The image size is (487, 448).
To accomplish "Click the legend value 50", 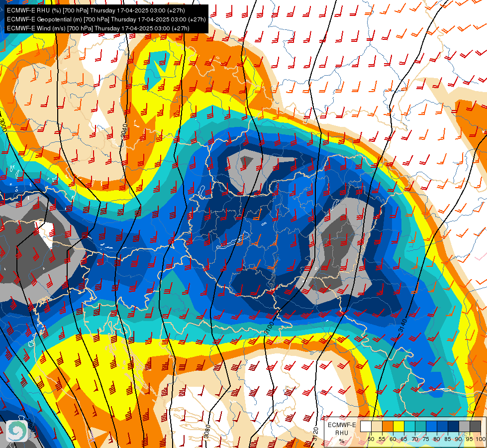I will [x=371, y=439].
